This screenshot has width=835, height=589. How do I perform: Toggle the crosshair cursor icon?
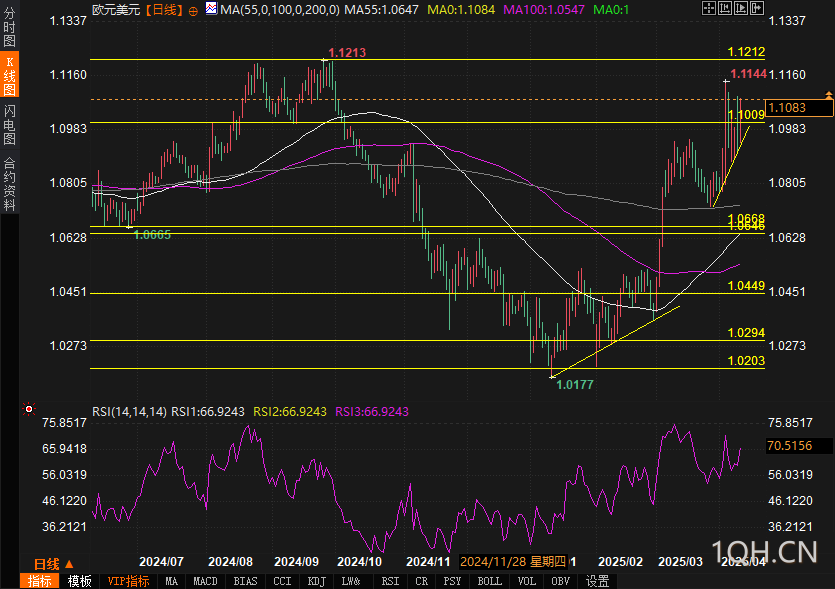tap(709, 8)
